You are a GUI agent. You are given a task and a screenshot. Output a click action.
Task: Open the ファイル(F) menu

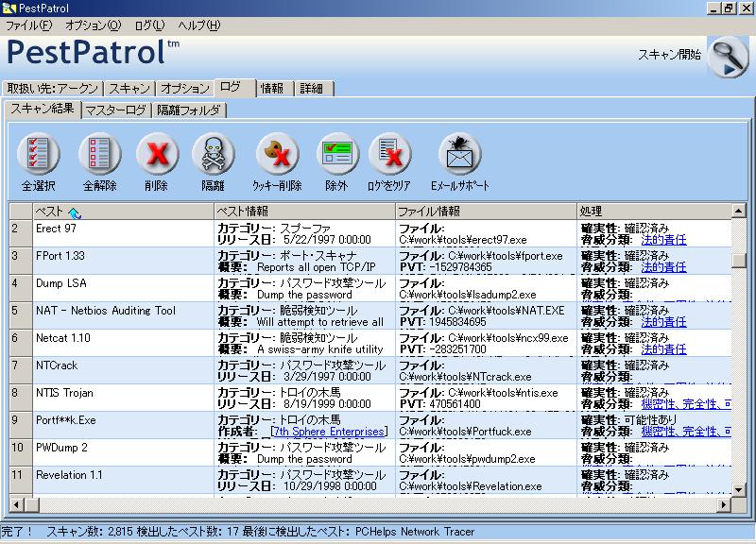tap(28, 25)
